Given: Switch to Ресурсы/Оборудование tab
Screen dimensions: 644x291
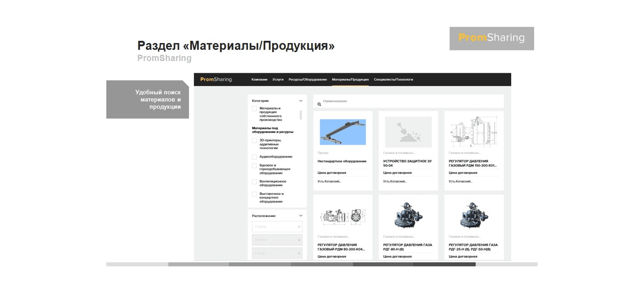Looking at the screenshot, I should click(x=307, y=79).
